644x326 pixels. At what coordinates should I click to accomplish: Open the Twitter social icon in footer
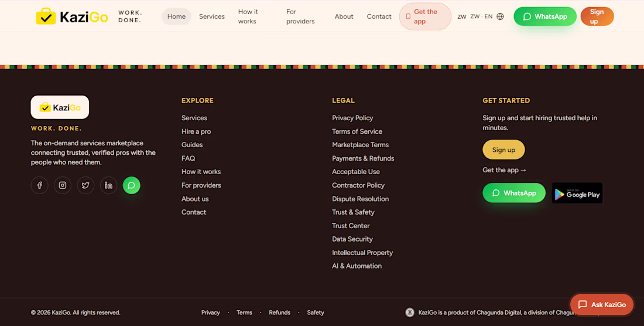tap(85, 185)
